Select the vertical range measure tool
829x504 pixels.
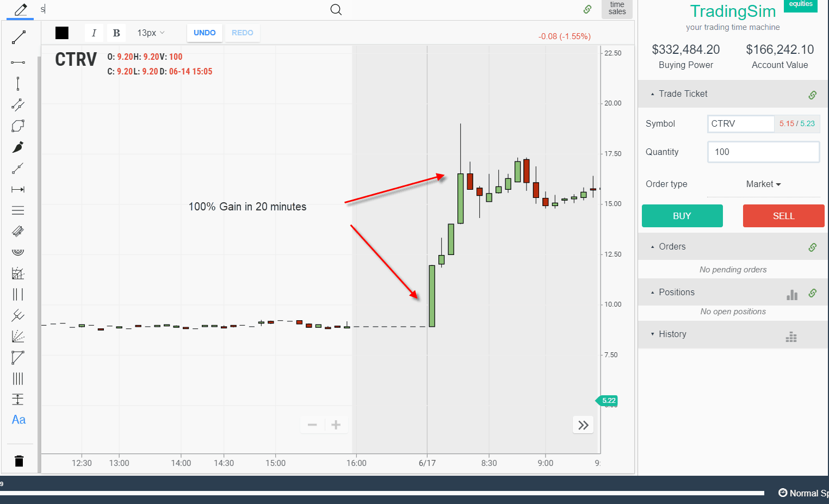tap(18, 399)
